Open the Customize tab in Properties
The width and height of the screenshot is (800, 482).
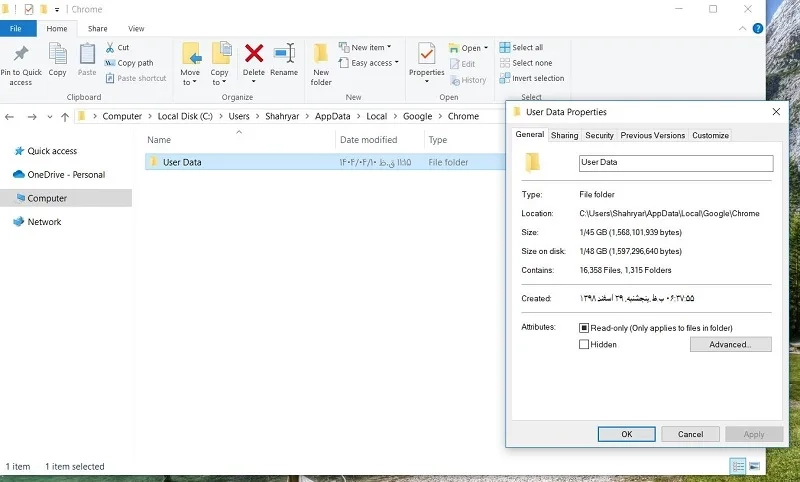pyautogui.click(x=710, y=135)
